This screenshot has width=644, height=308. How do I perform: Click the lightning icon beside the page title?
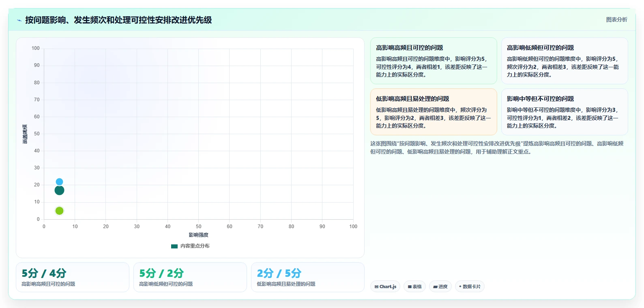(19, 20)
